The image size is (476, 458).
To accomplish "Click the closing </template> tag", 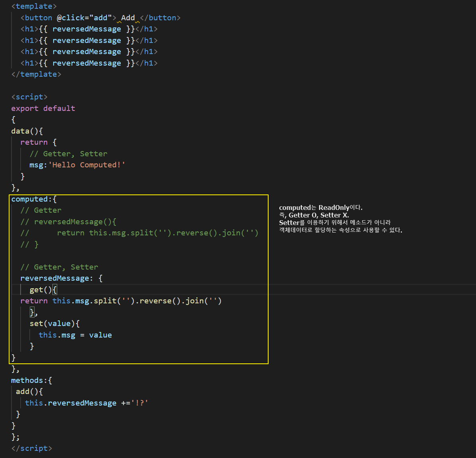I will (x=36, y=74).
